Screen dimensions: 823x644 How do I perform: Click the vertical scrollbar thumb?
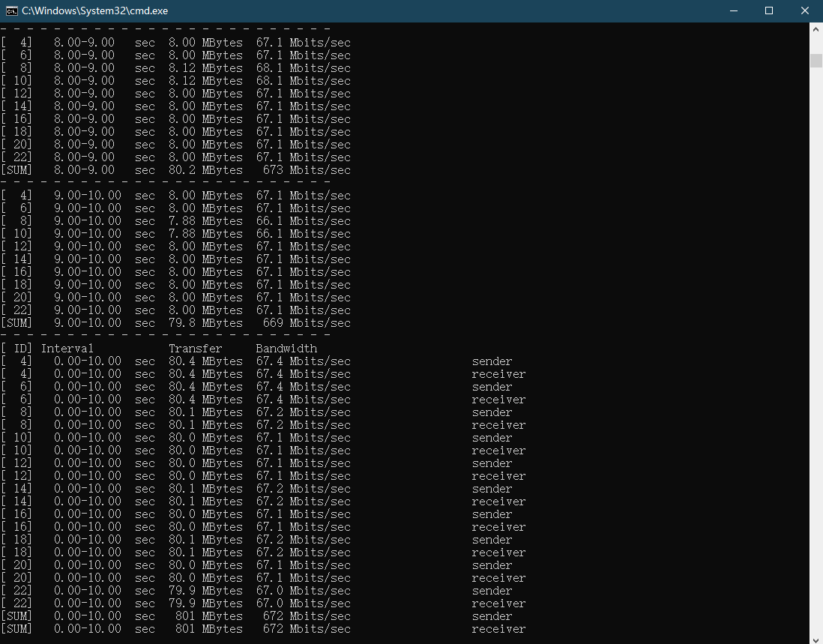click(816, 61)
